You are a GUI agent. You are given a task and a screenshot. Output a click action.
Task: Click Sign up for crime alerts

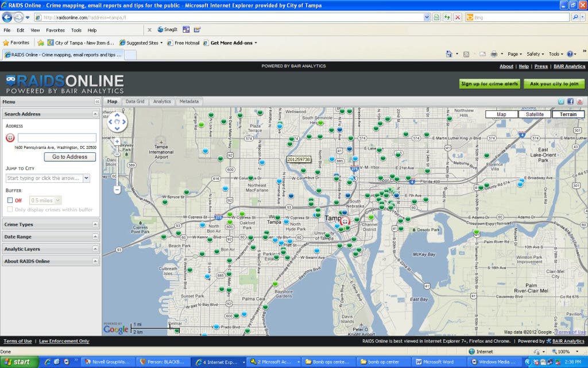[489, 84]
